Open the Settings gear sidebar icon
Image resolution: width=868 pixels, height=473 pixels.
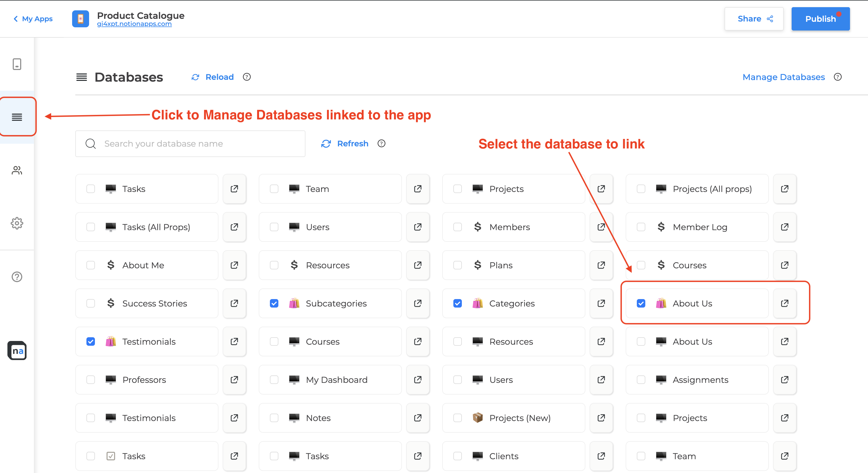tap(17, 223)
